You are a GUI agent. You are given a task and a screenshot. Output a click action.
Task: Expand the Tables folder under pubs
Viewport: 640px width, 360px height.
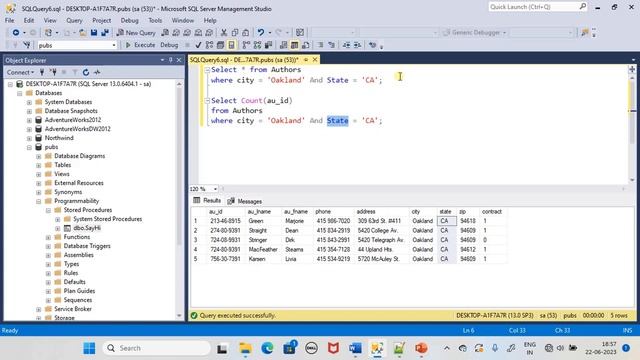[x=39, y=165]
